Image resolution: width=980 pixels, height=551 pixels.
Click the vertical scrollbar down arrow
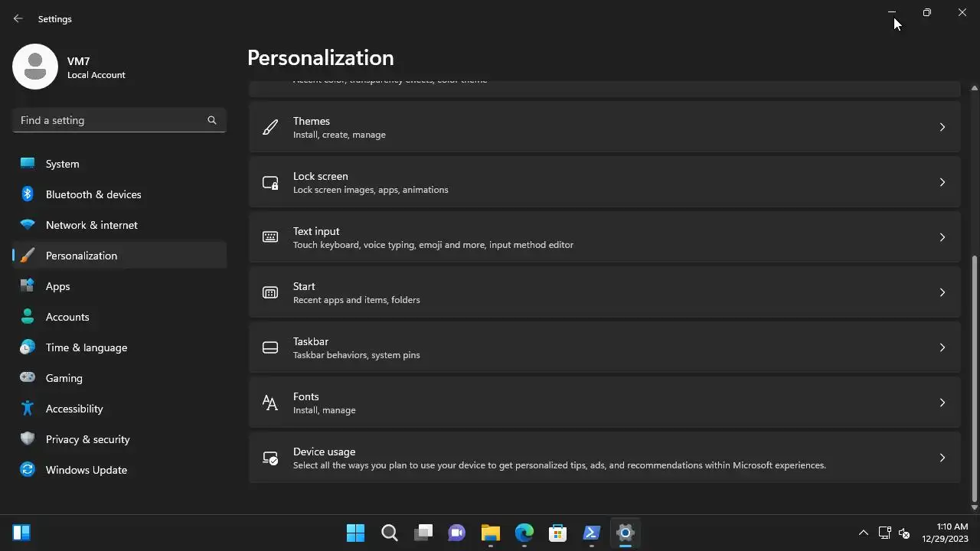click(975, 507)
